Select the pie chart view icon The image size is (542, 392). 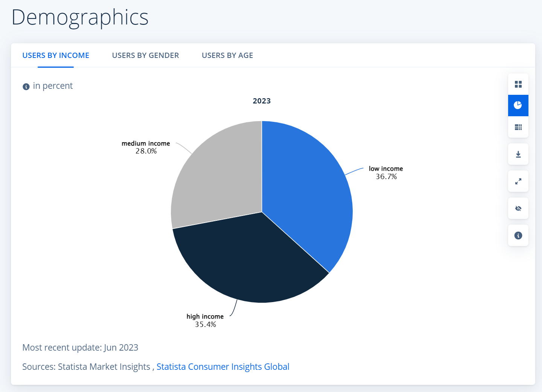click(x=518, y=105)
